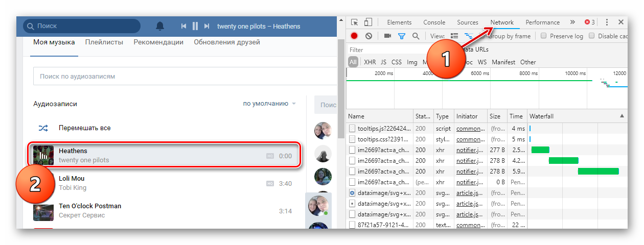Click the top Поиск search field
644x245 pixels.
[82, 26]
